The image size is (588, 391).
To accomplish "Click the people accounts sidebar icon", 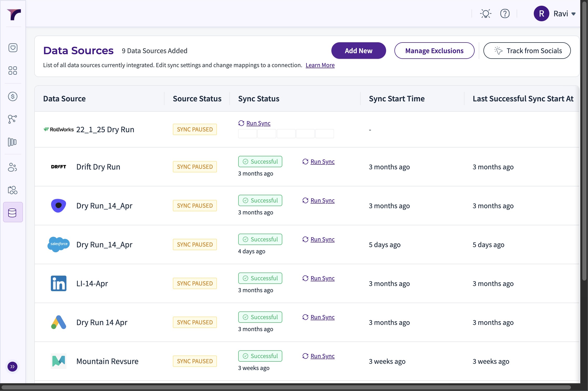I will coord(13,167).
